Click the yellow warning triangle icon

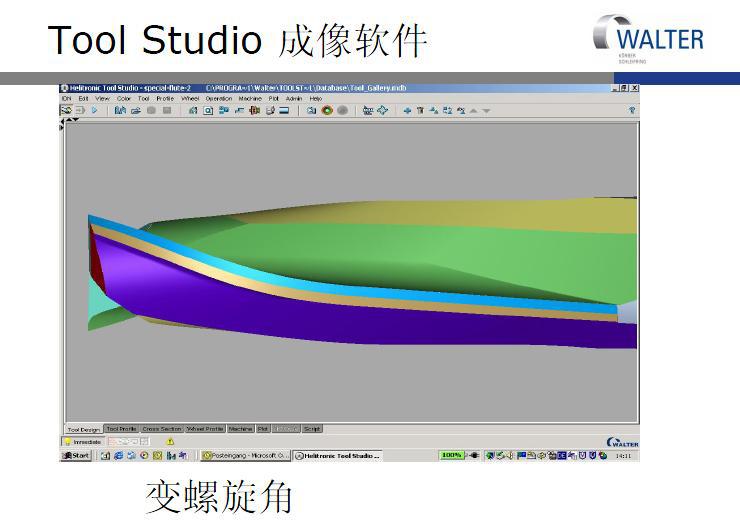click(x=170, y=441)
